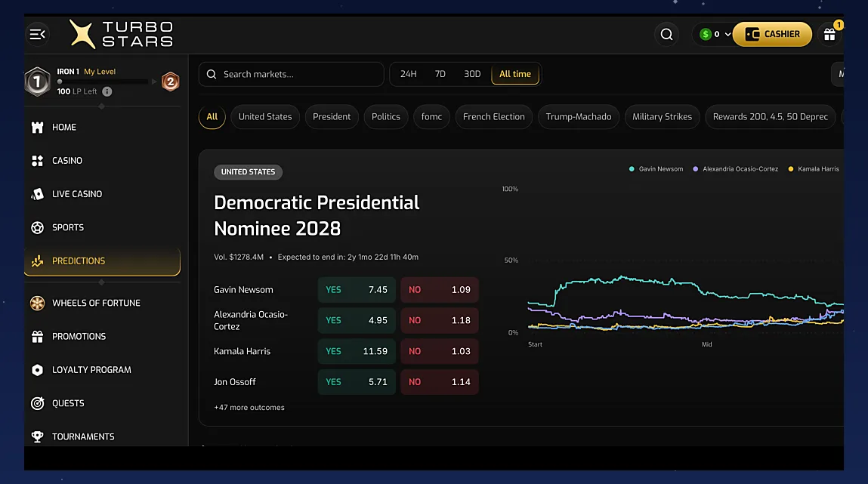Bet NO 1.18 on Alexandria Ocasio-Cortez

click(440, 320)
